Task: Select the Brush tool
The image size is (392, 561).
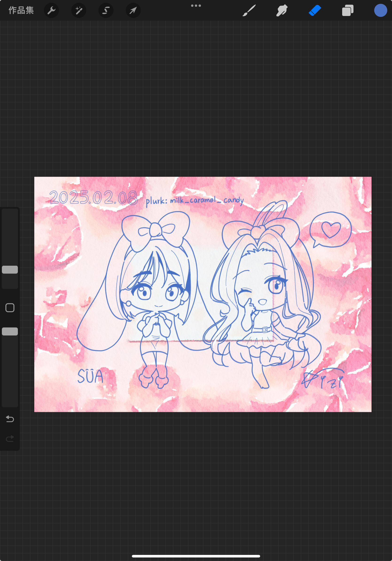Action: point(249,11)
